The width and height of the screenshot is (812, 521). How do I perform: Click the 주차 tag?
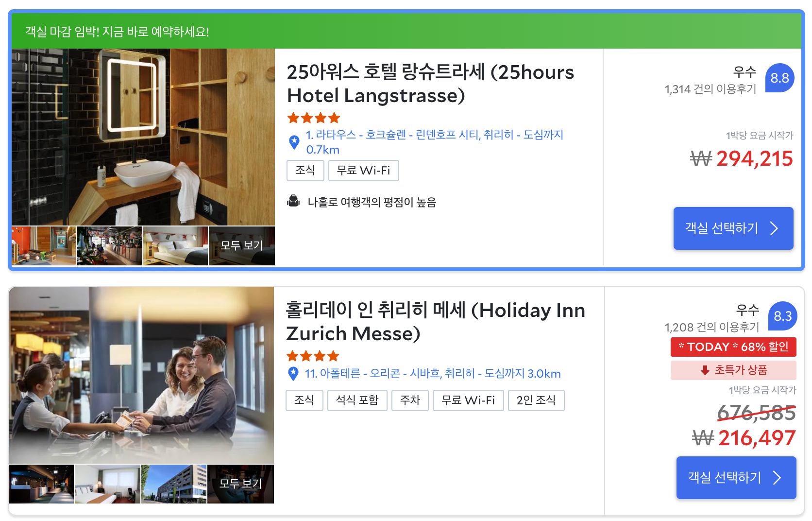tap(410, 400)
